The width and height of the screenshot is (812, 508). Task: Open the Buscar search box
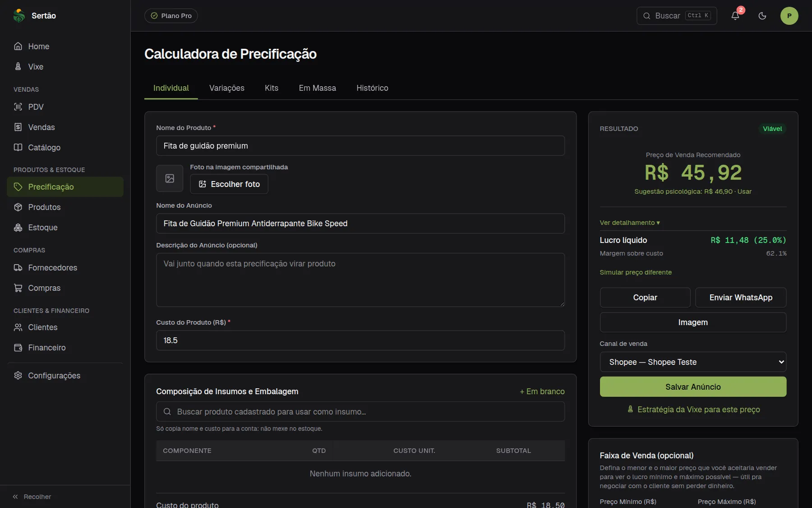tap(677, 16)
